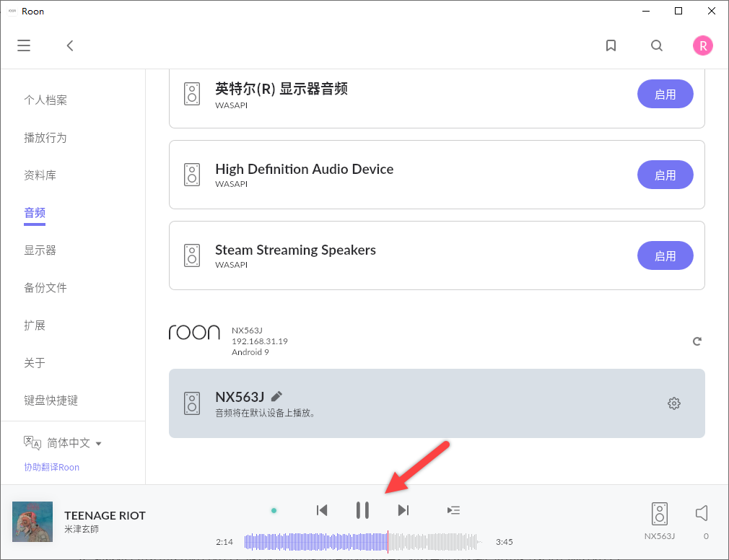Click speaker icon beside High Definition Audio Device
Image resolution: width=729 pixels, height=560 pixels.
192,175
